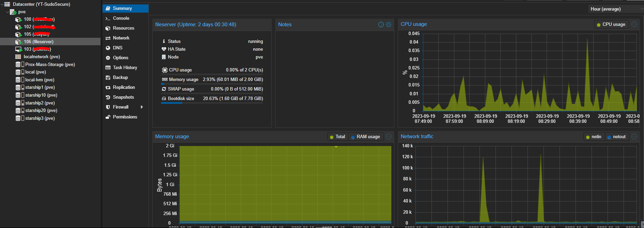Expand the Firewall submenu arrow
This screenshot has height=228, width=644.
(142, 107)
